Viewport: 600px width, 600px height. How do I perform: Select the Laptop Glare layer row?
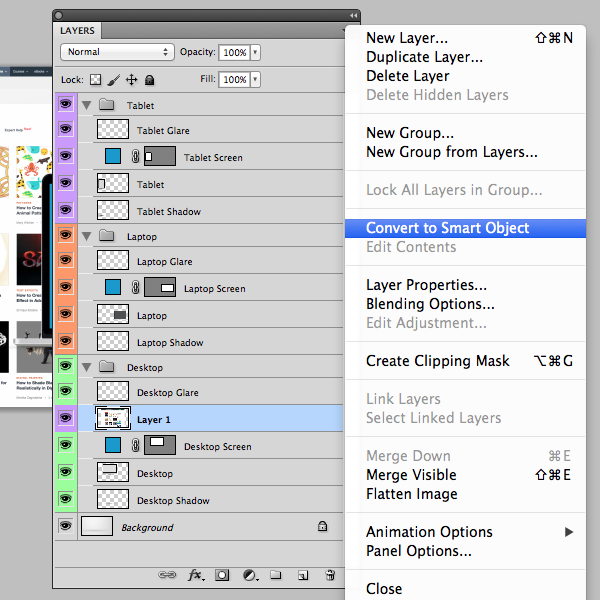(x=210, y=261)
